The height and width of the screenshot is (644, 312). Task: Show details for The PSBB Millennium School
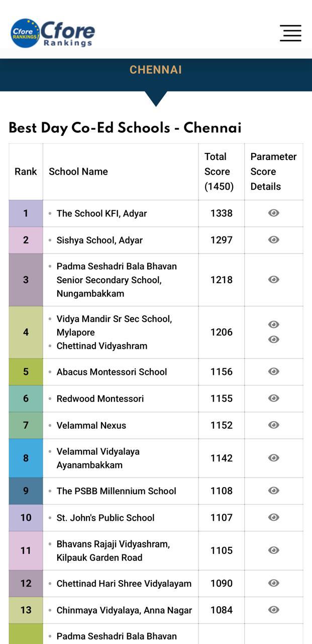click(274, 491)
